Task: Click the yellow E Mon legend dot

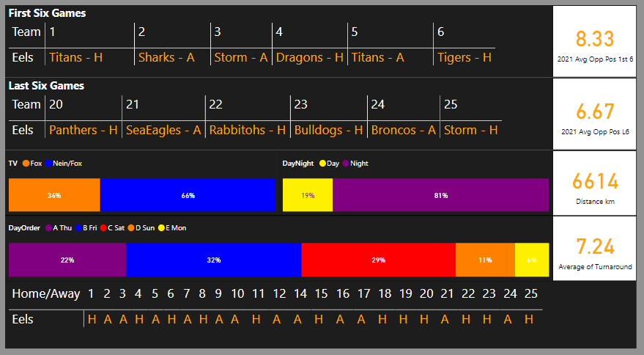Action: click(x=161, y=228)
